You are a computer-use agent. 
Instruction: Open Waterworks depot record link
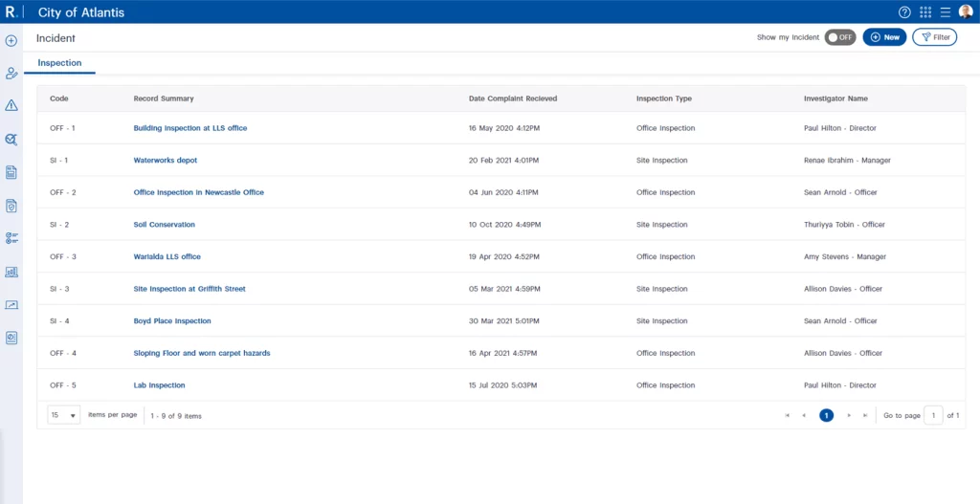click(x=165, y=161)
